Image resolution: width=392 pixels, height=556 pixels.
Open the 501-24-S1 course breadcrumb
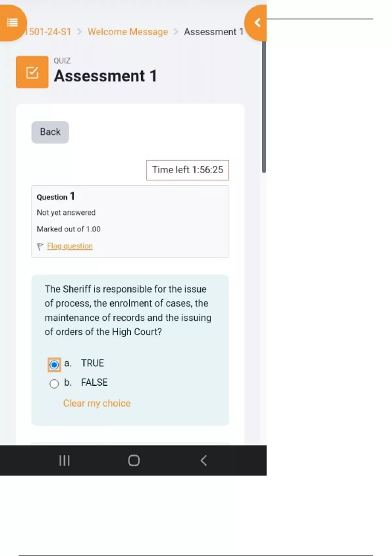point(49,32)
